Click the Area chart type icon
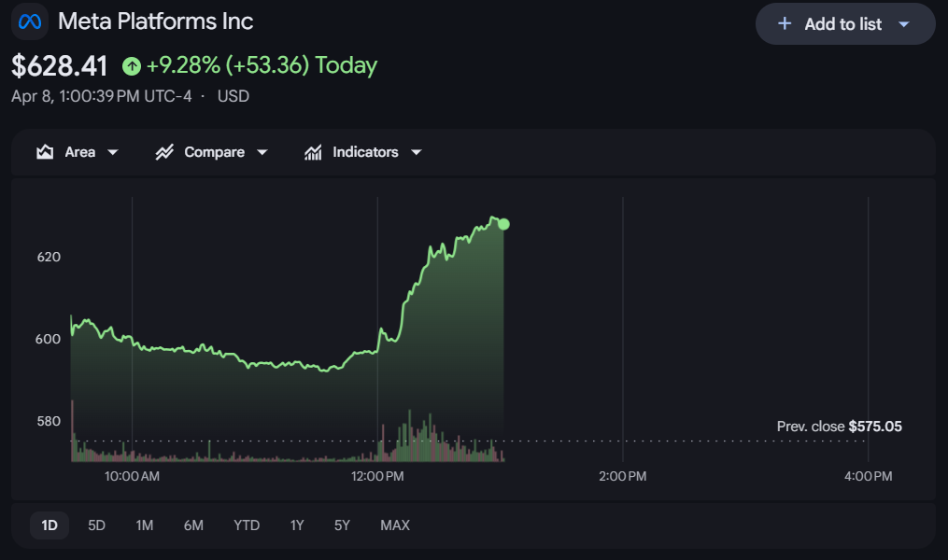Image resolution: width=948 pixels, height=560 pixels. pyautogui.click(x=45, y=152)
